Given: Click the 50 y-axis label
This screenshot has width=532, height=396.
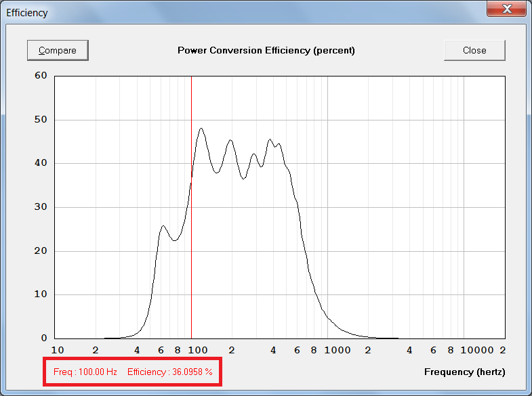Looking at the screenshot, I should pyautogui.click(x=41, y=119).
